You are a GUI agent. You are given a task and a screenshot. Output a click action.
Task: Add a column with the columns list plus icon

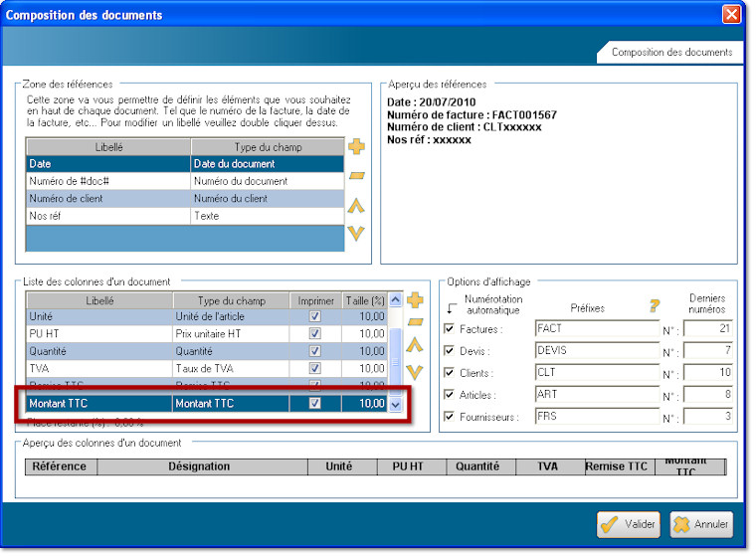pyautogui.click(x=416, y=299)
